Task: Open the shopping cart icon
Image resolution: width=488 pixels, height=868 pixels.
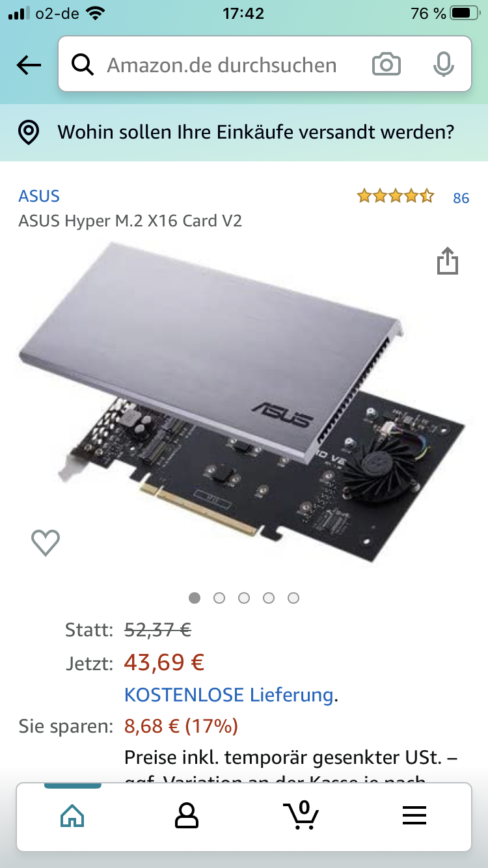Action: click(301, 815)
